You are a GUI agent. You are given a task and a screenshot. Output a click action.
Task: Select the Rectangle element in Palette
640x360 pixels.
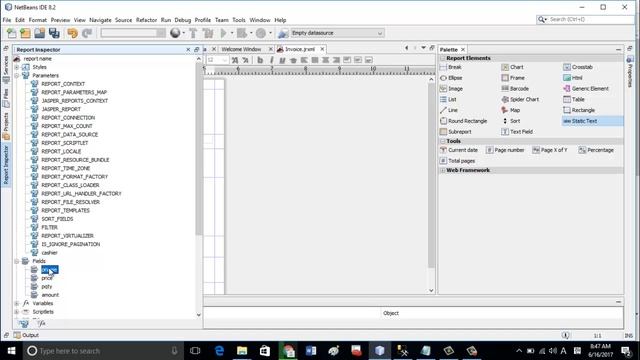(579, 110)
